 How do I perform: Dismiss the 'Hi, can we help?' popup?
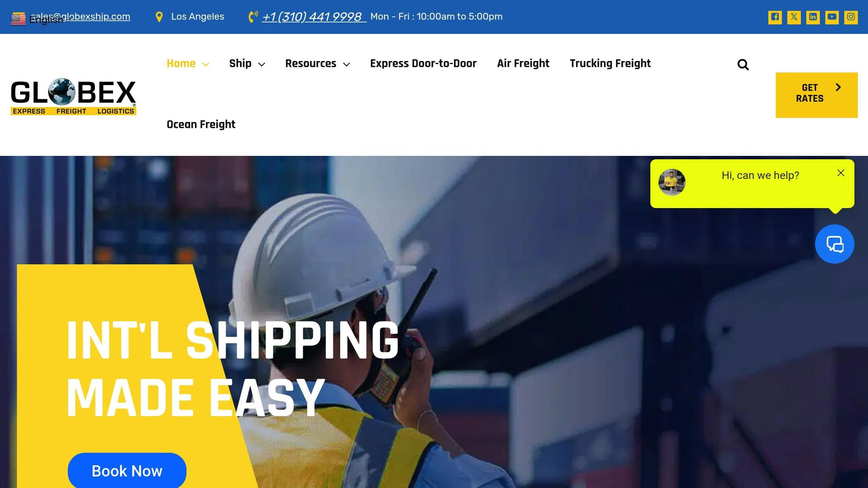coord(841,173)
